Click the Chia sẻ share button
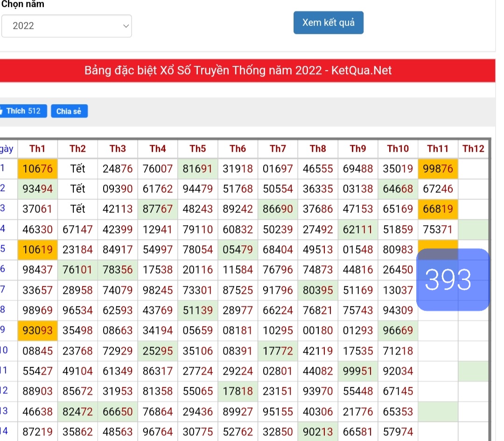Viewport: 504px width, 441px height. pos(69,111)
